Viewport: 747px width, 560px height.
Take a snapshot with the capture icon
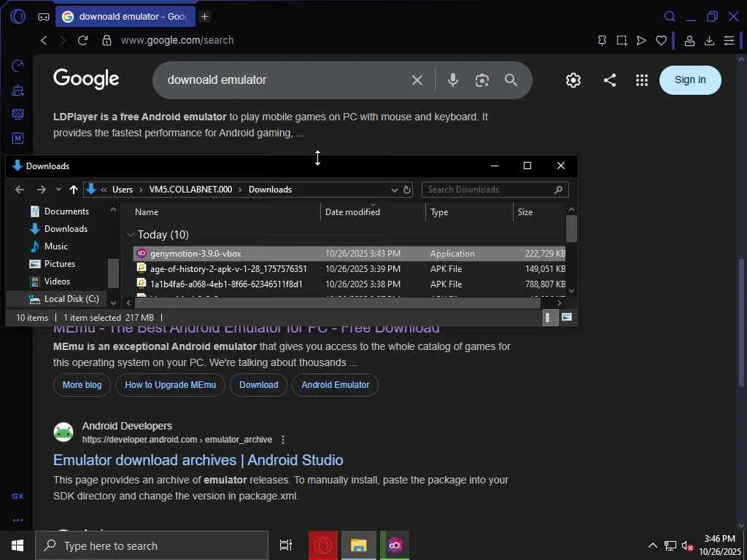622,41
